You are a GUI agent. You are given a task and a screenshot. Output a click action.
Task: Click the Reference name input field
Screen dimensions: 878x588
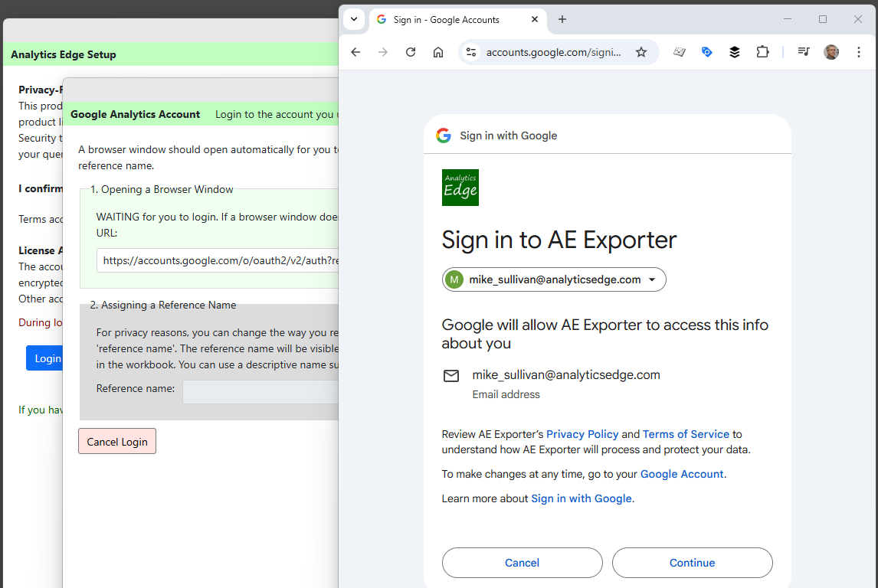point(260,392)
